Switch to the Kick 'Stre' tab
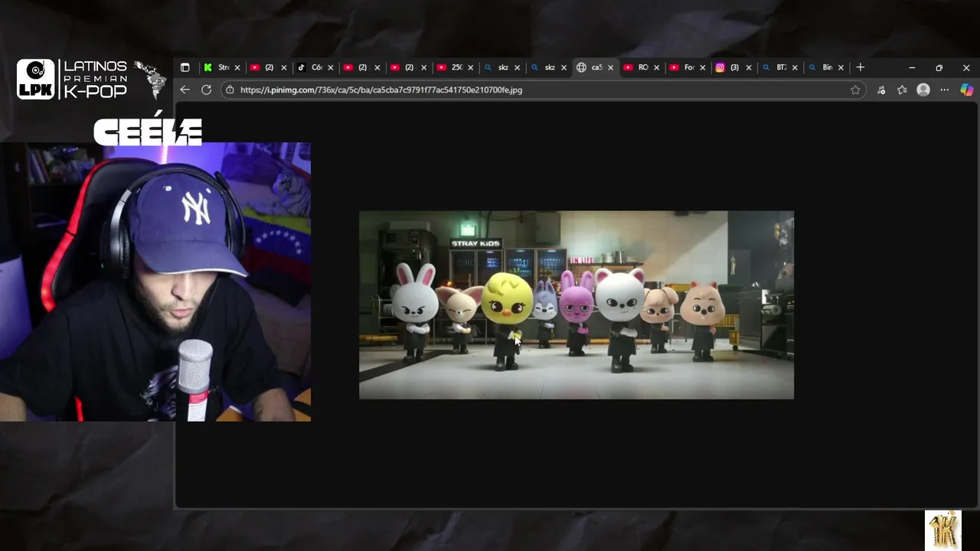Screen dimensions: 980x551 [x=222, y=67]
